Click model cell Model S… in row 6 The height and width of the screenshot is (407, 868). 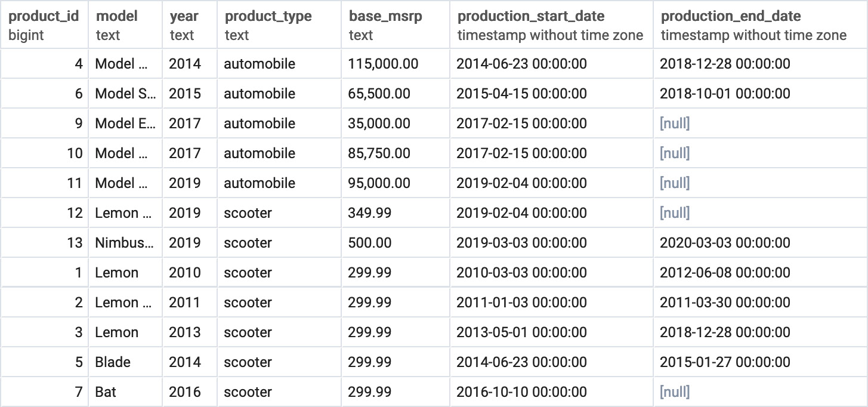[x=125, y=93]
